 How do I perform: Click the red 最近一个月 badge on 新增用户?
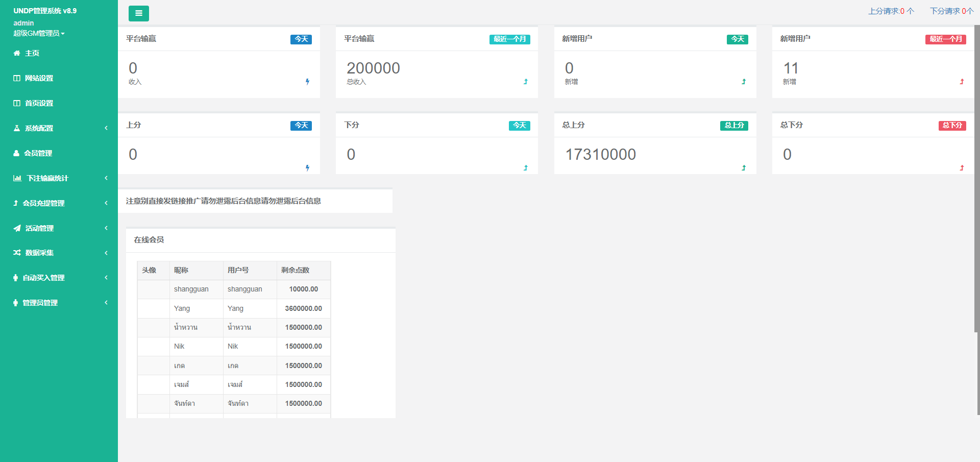[x=945, y=39]
